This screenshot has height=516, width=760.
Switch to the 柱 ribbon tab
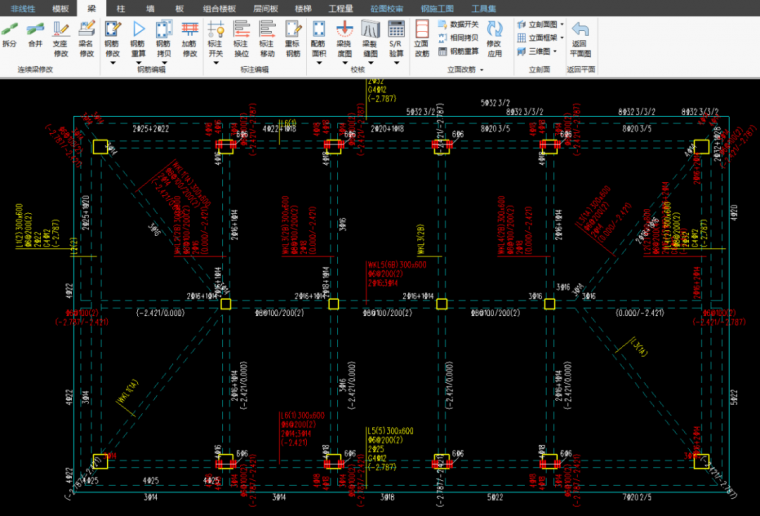pyautogui.click(x=121, y=7)
